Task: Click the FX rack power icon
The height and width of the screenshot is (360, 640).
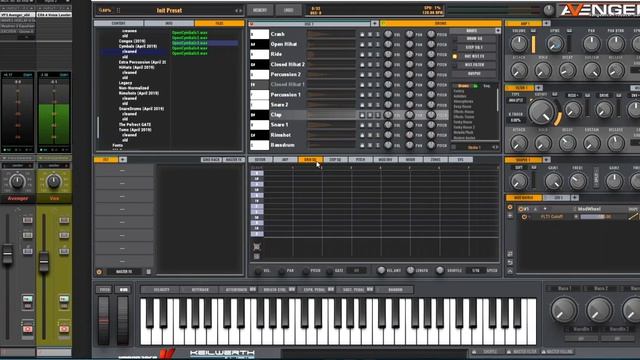Action: tap(99, 272)
